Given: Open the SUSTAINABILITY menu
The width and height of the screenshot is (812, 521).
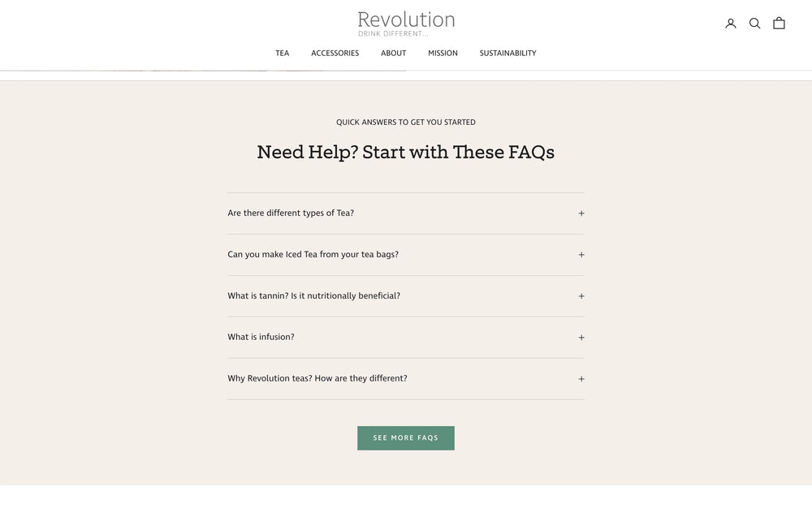Looking at the screenshot, I should click(508, 52).
